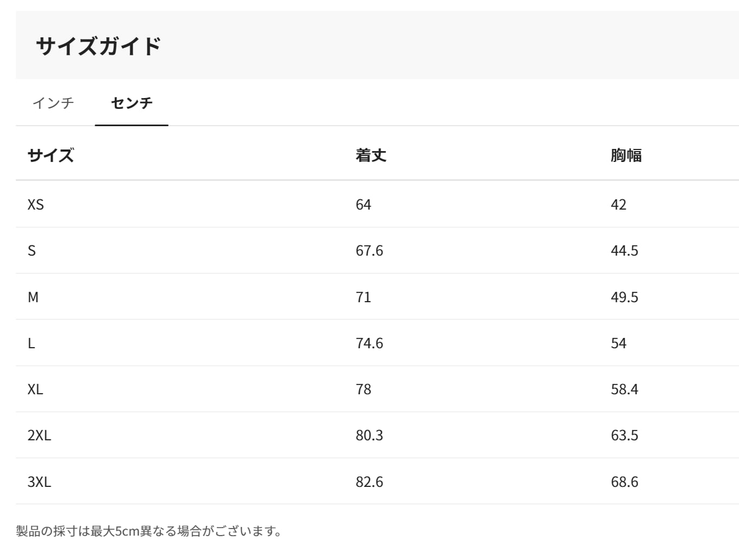This screenshot has width=739, height=560.
Task: Click the L size row label
Action: point(31,343)
